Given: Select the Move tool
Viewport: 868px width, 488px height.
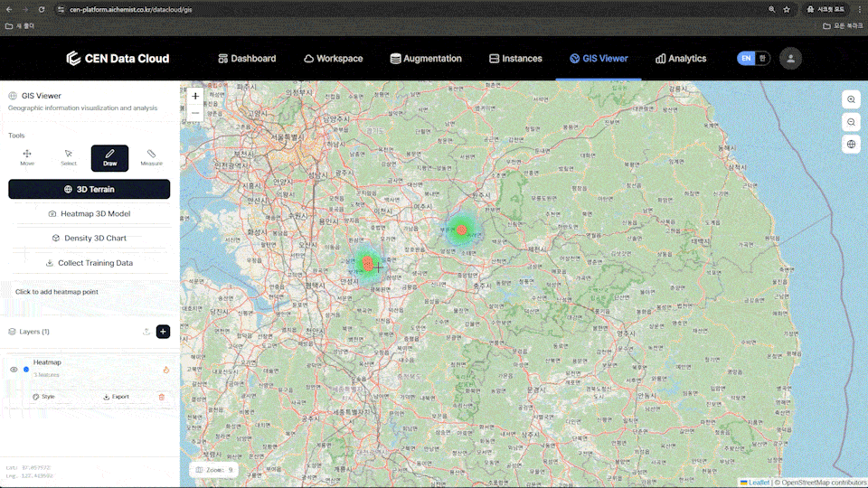Looking at the screenshot, I should (x=27, y=158).
